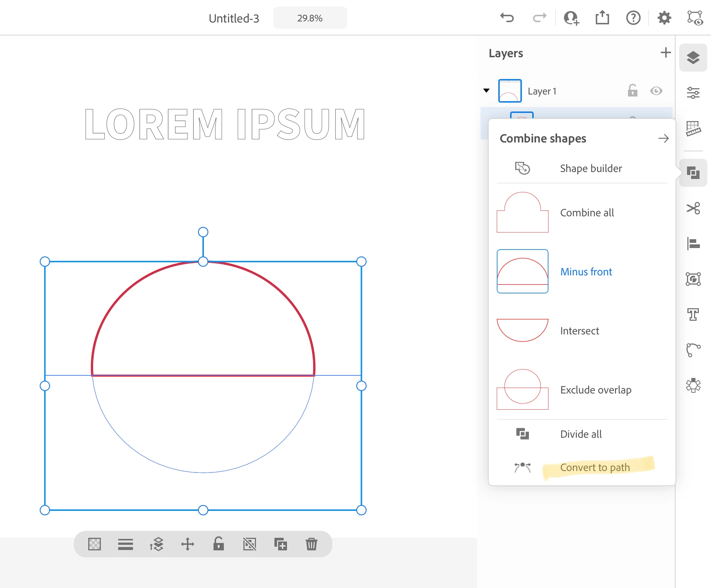Open the Layers panel icon in sidebar

click(x=693, y=58)
